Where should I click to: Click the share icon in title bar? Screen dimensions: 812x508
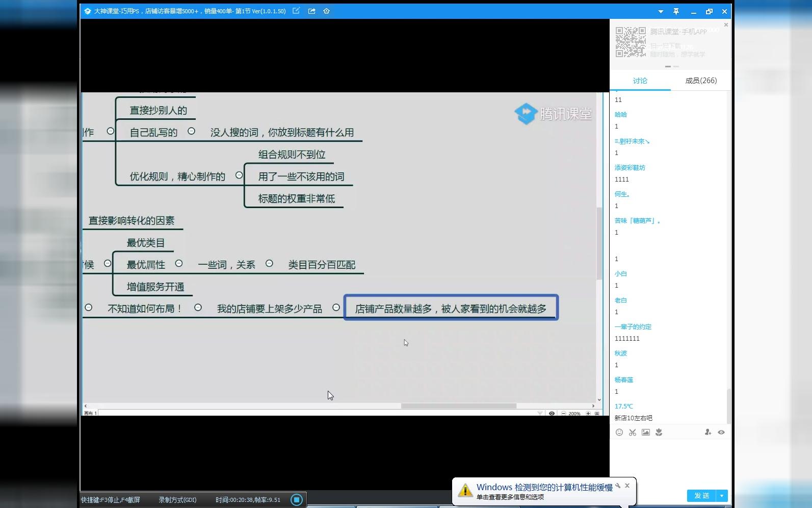pyautogui.click(x=311, y=11)
